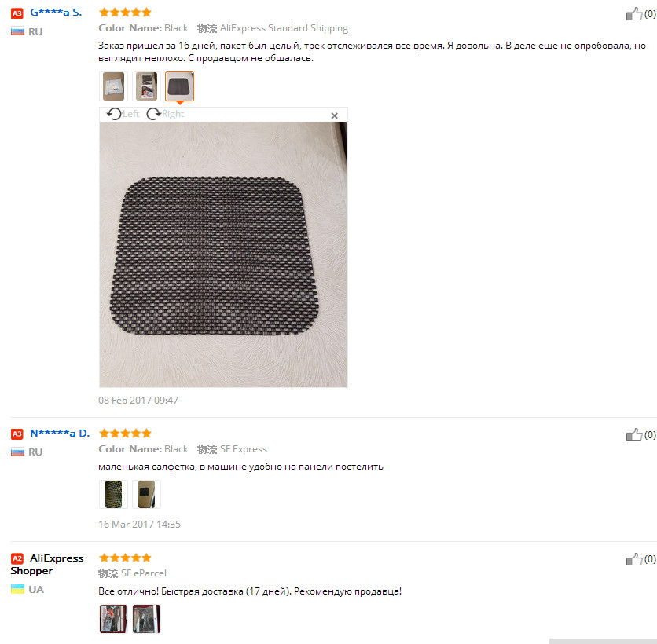Rotate the review photo left
657x644 pixels.
click(x=123, y=114)
